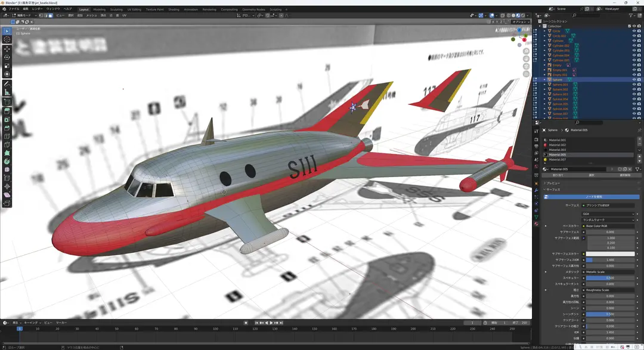This screenshot has width=644, height=350.
Task: Open the Material properties tab icon
Action: pos(536,224)
